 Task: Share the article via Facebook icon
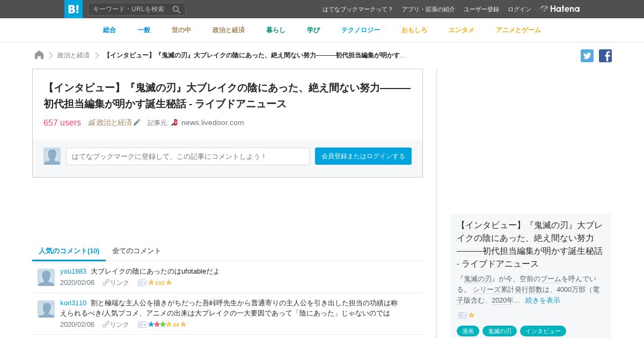pos(605,56)
